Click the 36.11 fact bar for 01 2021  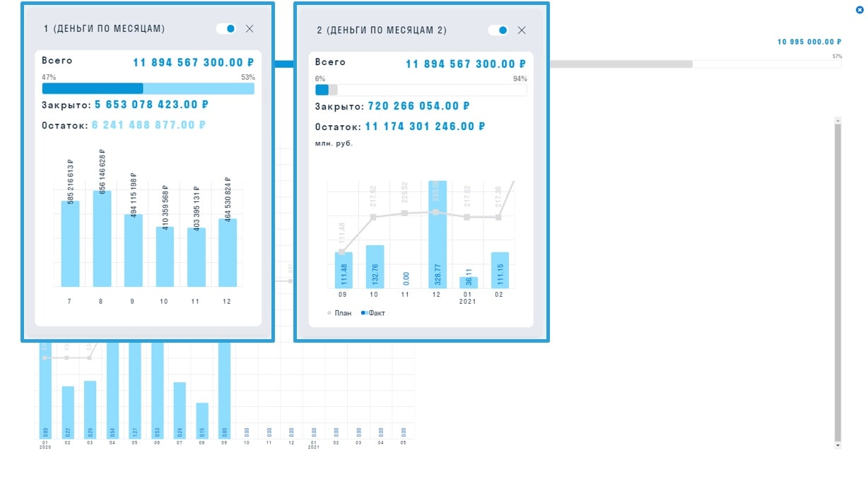pos(469,282)
